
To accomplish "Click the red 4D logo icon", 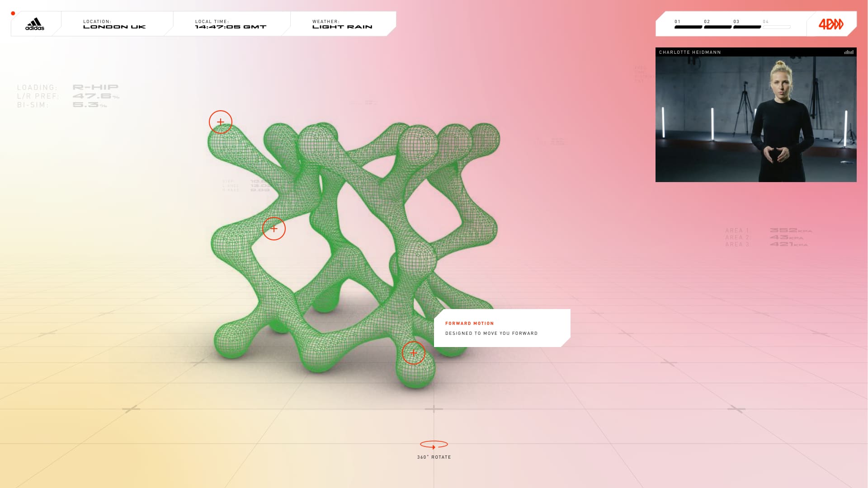I will 831,24.
